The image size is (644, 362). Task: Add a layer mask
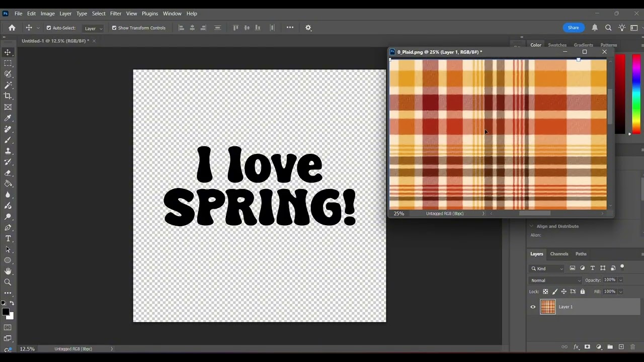[x=587, y=347]
